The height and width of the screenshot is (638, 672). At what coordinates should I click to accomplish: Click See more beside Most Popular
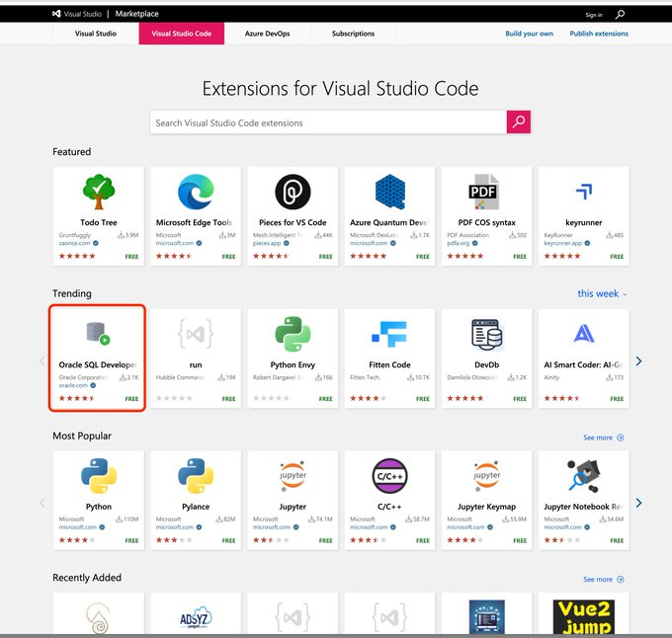click(x=603, y=438)
